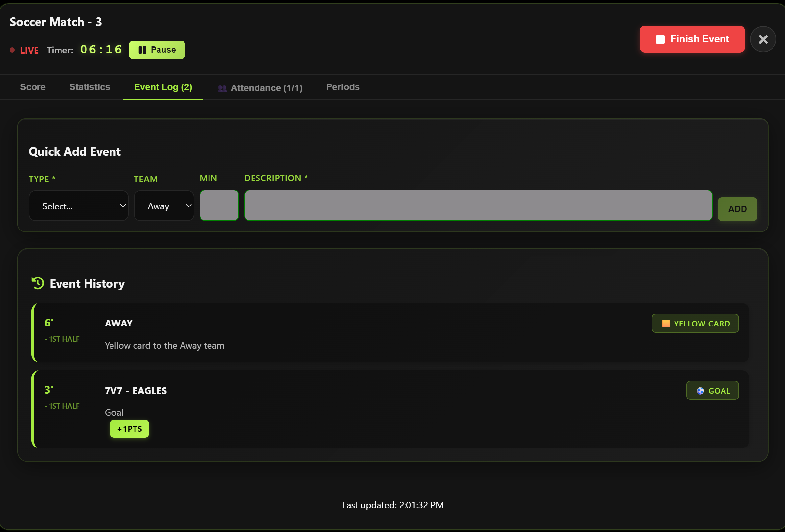Focus the MIN minute input field
Image resolution: width=785 pixels, height=532 pixels.
point(219,206)
